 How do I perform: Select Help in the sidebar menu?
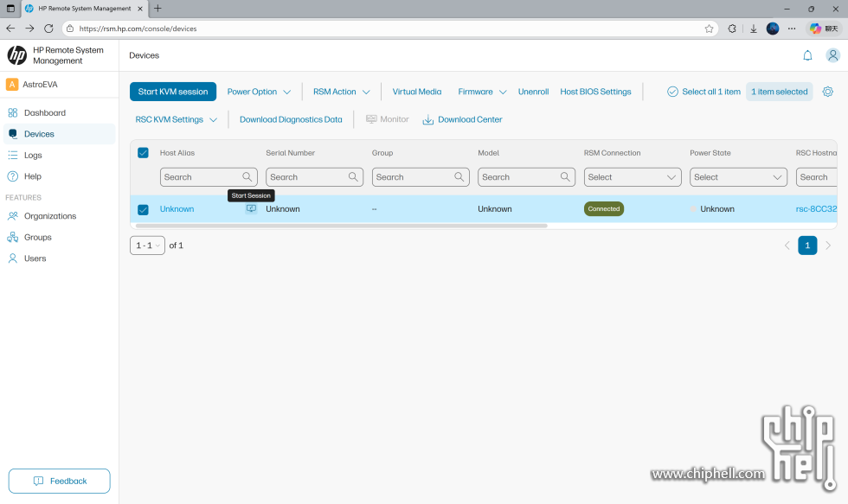click(x=32, y=176)
